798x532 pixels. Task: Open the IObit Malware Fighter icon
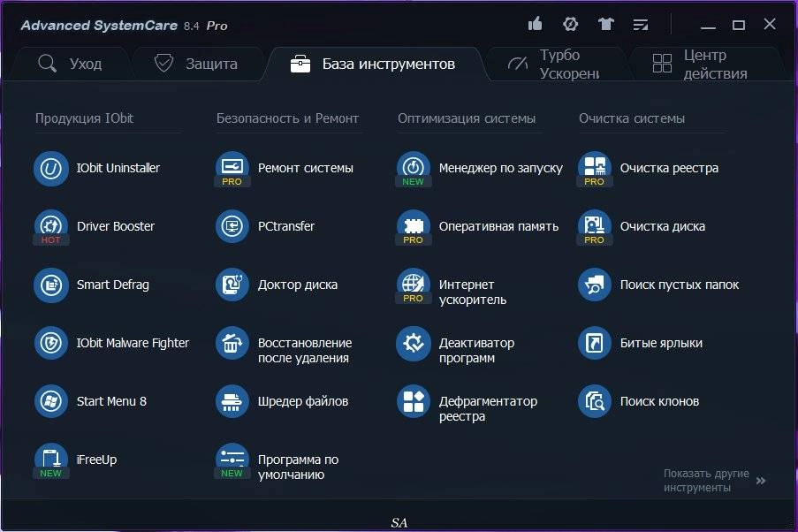pyautogui.click(x=51, y=343)
